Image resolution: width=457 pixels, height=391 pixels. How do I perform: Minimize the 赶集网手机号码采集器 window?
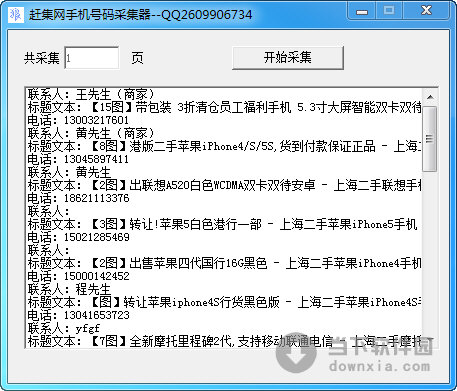pos(362,11)
